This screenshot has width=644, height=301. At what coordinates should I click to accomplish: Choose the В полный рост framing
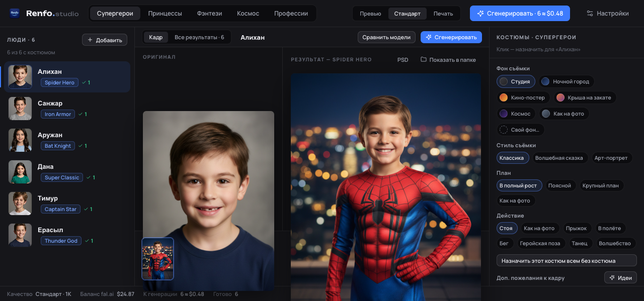[518, 185]
